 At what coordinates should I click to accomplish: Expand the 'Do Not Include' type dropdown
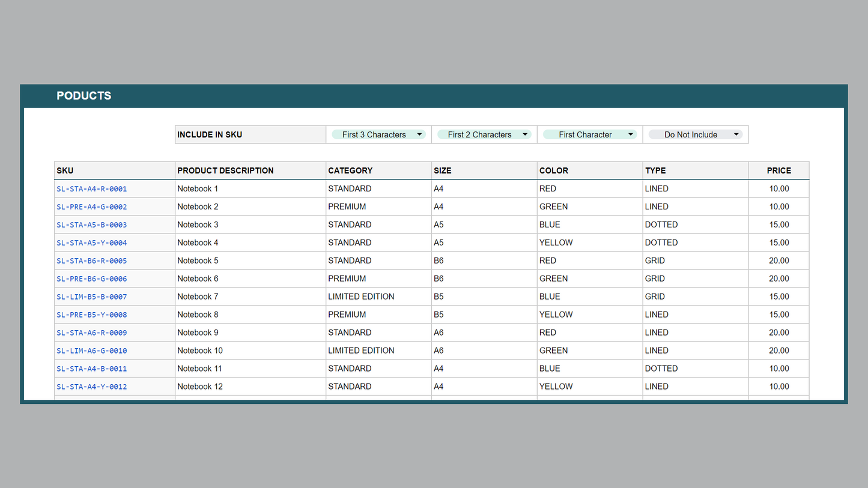tap(696, 134)
